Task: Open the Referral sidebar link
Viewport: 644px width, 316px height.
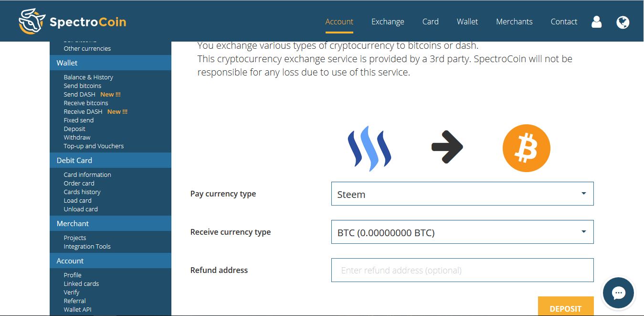Action: coord(75,301)
